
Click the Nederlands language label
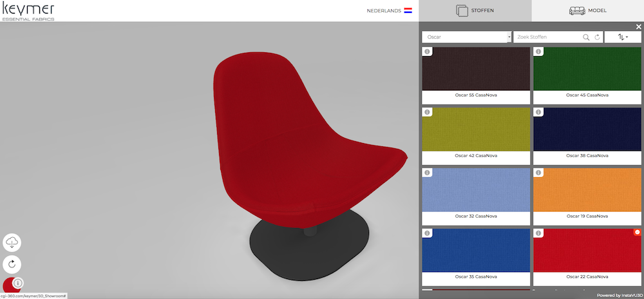click(384, 11)
